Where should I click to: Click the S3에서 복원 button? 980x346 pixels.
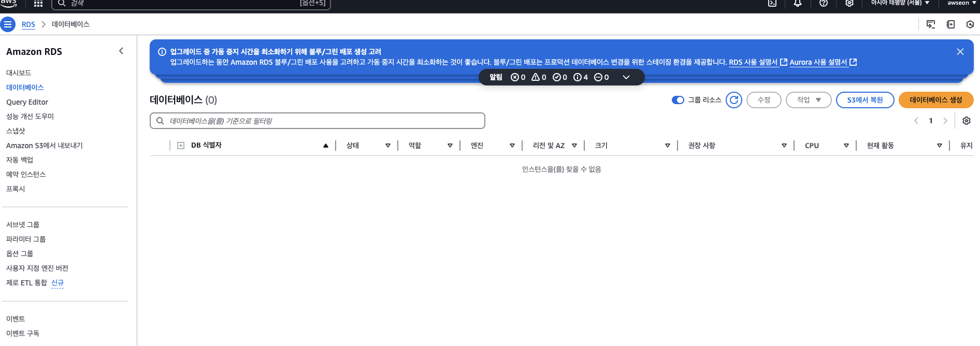(865, 100)
